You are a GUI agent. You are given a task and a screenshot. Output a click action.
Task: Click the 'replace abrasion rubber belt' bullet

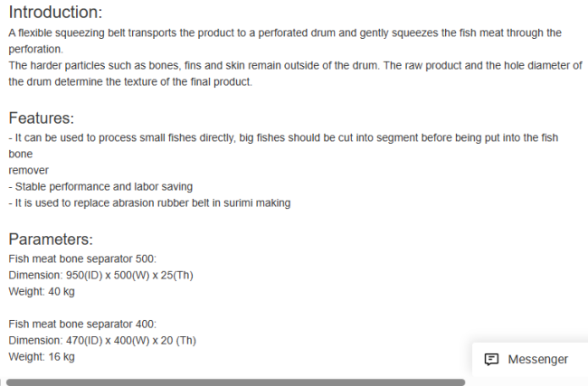pyautogui.click(x=149, y=203)
